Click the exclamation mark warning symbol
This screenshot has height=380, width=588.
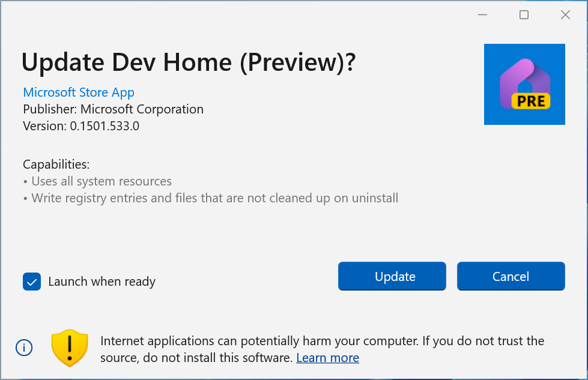click(x=69, y=346)
